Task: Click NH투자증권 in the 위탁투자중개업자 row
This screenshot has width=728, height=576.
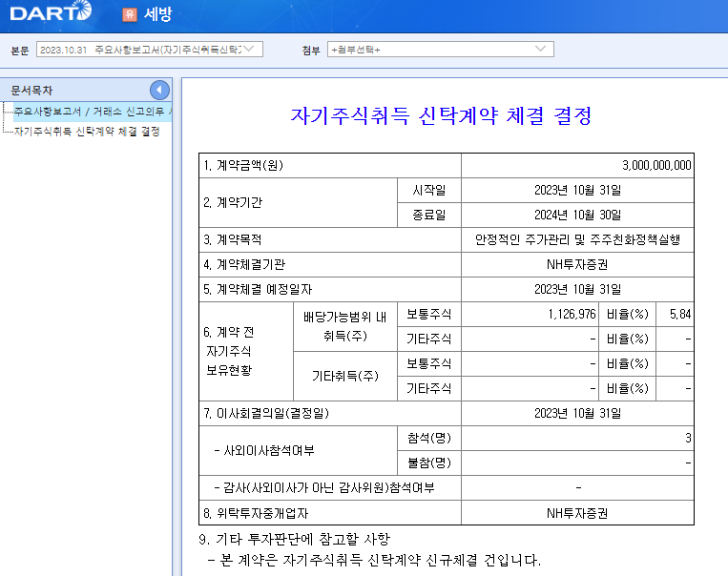Action: pyautogui.click(x=577, y=513)
